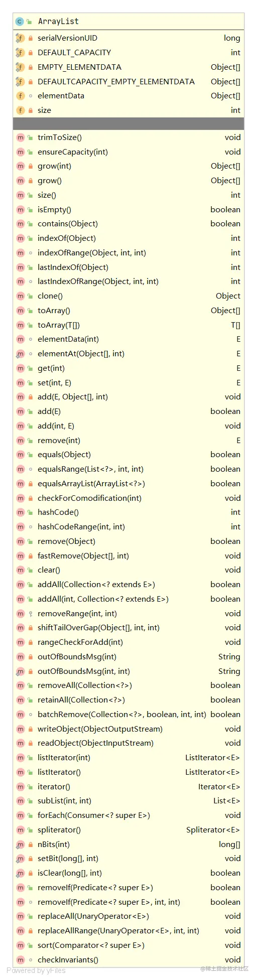Select readObject(ObjectInputStream) method
The width and height of the screenshot is (257, 980).
click(95, 743)
